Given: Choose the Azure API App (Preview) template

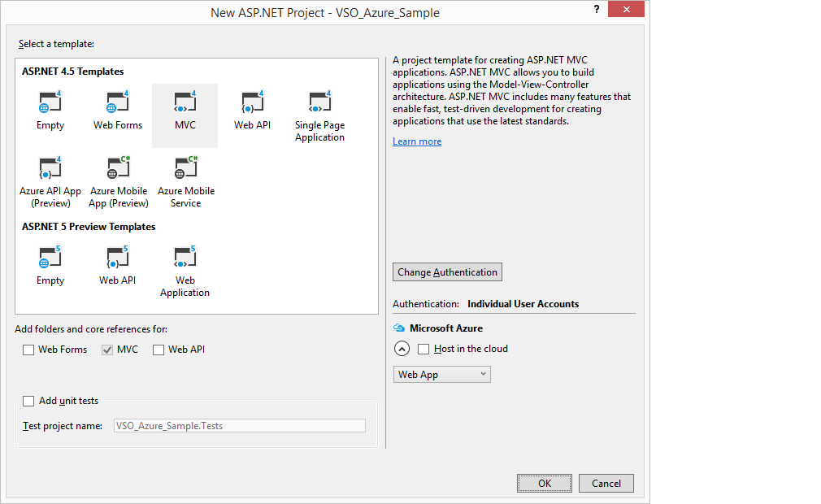Looking at the screenshot, I should click(50, 169).
